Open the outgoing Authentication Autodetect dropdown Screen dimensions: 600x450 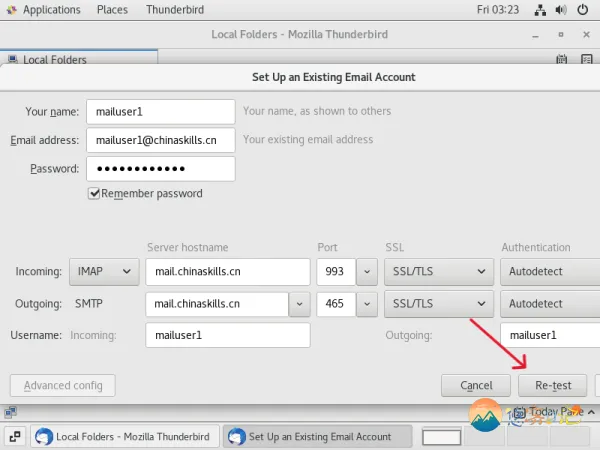549,303
